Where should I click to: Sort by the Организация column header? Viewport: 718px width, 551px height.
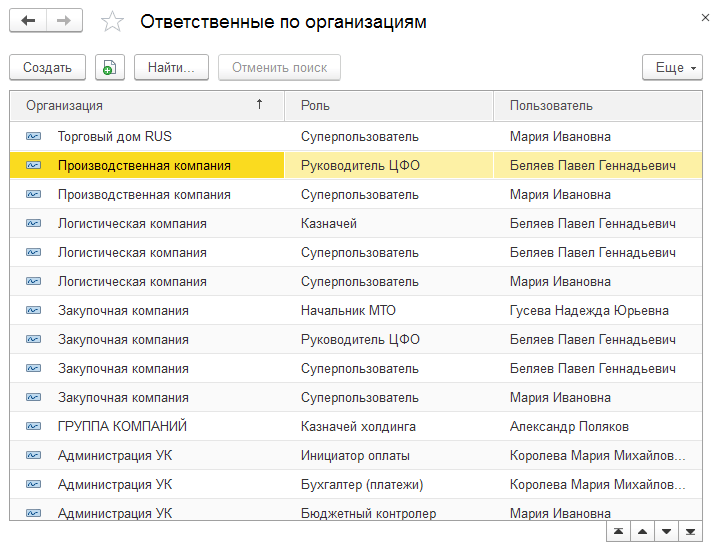tap(146, 105)
